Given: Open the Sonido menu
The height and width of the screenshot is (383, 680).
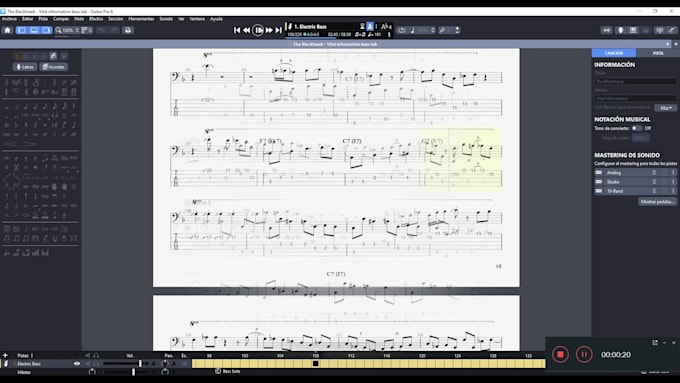Looking at the screenshot, I should coord(166,19).
